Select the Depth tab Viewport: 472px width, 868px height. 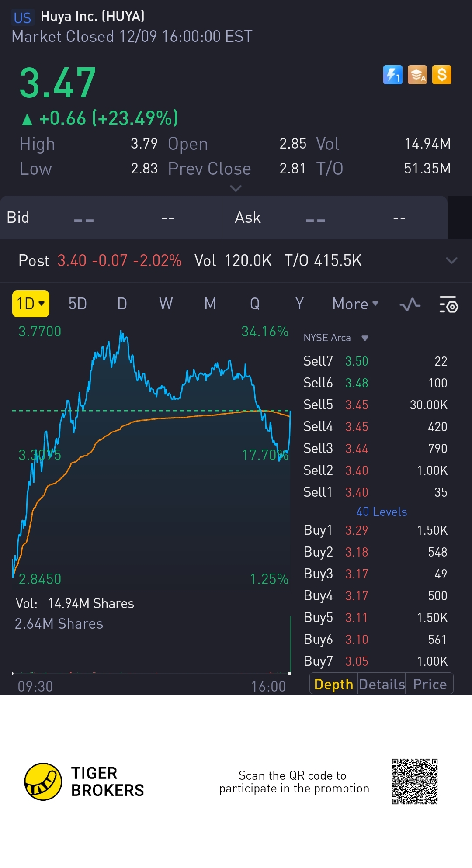pos(333,684)
